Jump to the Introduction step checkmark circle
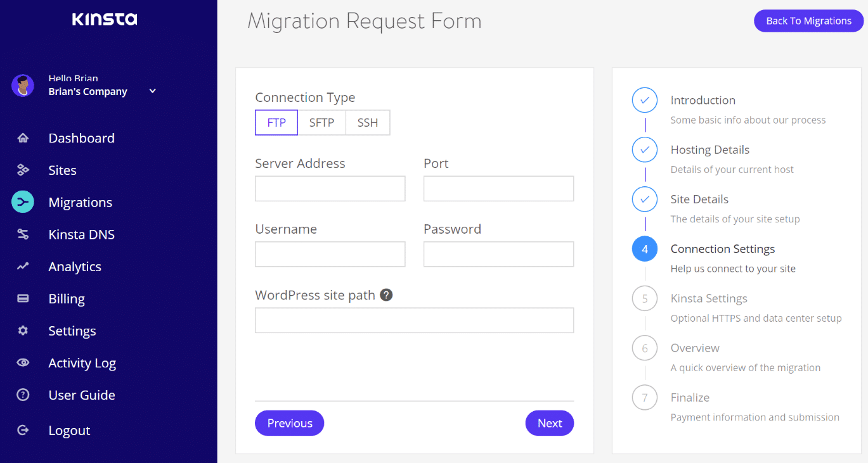This screenshot has width=868, height=463. (x=645, y=100)
